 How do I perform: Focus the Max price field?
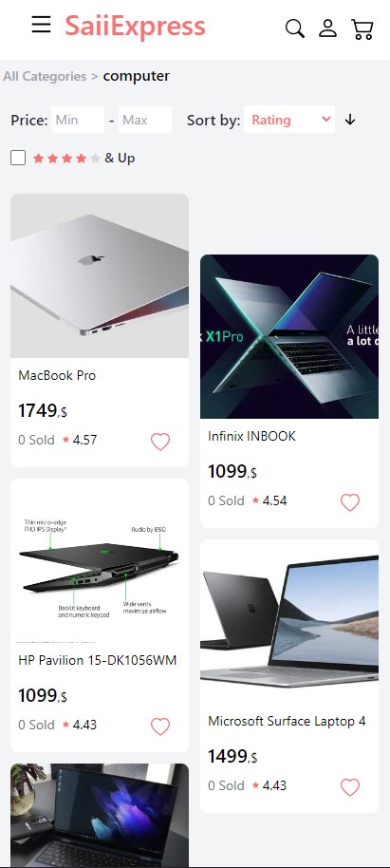(x=145, y=120)
